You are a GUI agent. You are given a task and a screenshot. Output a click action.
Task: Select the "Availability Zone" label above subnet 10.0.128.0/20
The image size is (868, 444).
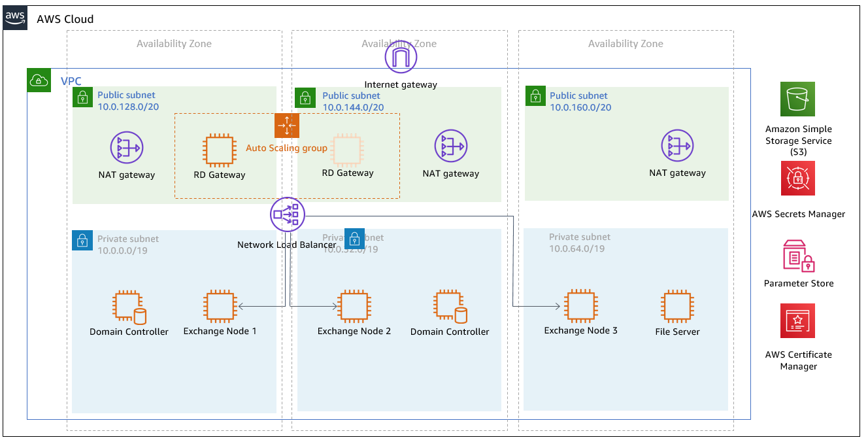coord(174,44)
